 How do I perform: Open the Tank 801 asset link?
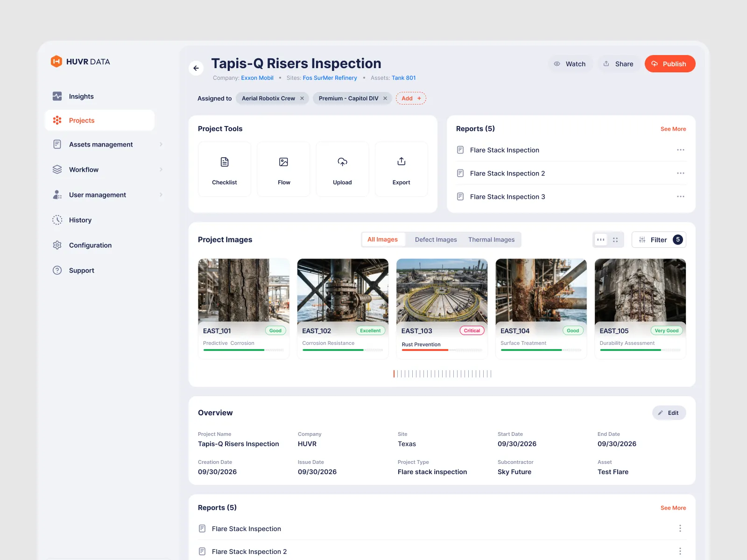pos(404,78)
